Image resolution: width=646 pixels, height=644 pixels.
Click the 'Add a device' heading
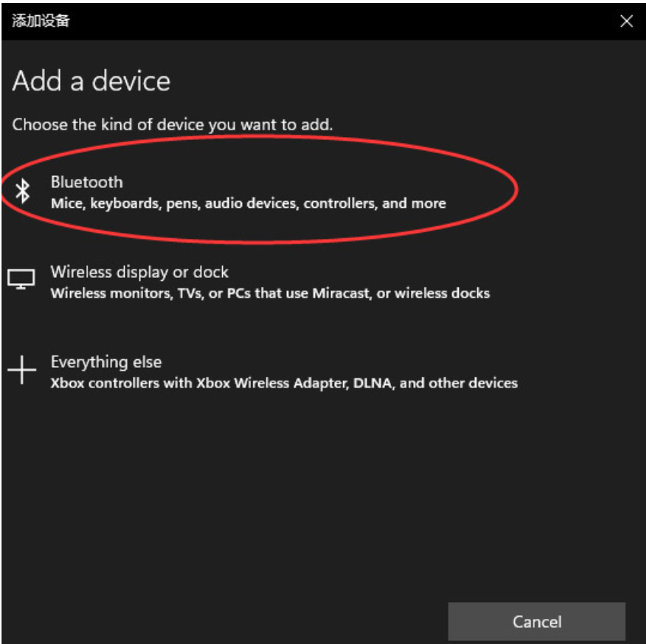coord(91,81)
